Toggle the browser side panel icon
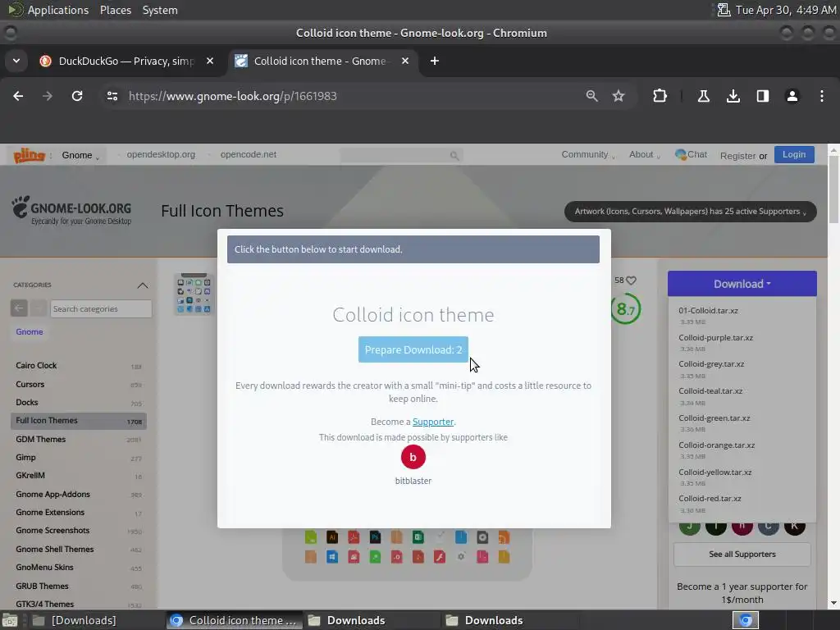Screen dimensions: 840x630 [x=763, y=96]
